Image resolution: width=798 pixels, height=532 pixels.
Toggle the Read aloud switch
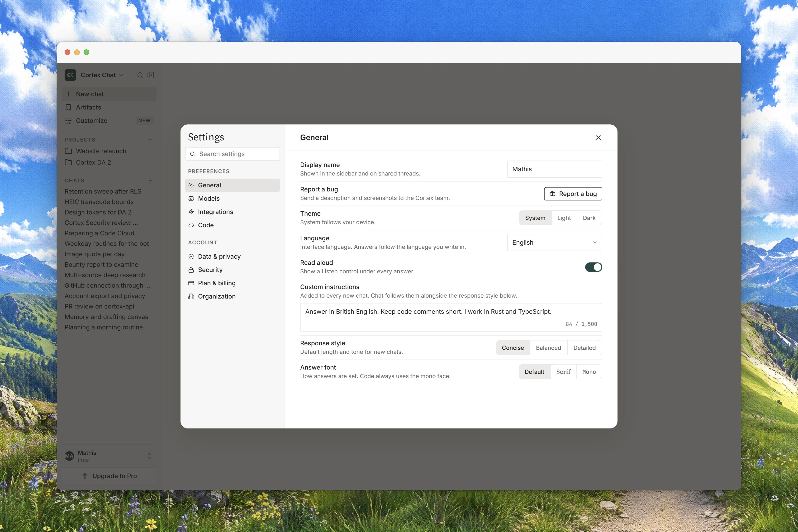click(594, 267)
